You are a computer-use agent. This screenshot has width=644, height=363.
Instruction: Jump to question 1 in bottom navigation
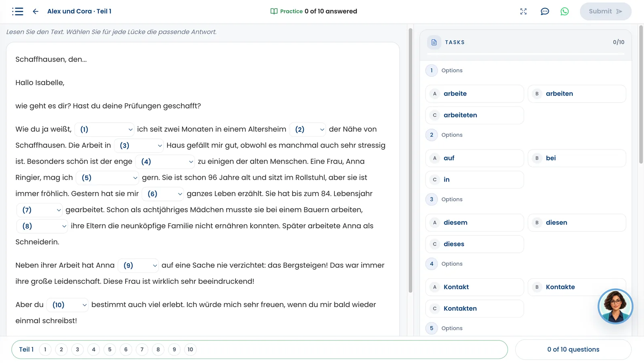pyautogui.click(x=45, y=349)
